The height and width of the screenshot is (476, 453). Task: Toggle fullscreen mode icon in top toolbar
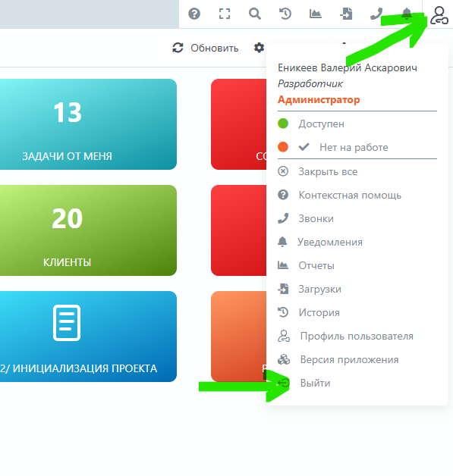click(225, 14)
